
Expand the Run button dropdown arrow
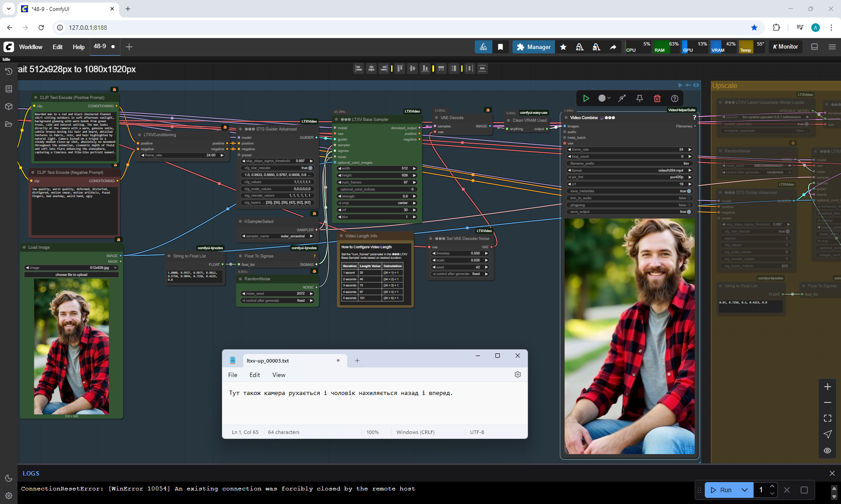745,490
